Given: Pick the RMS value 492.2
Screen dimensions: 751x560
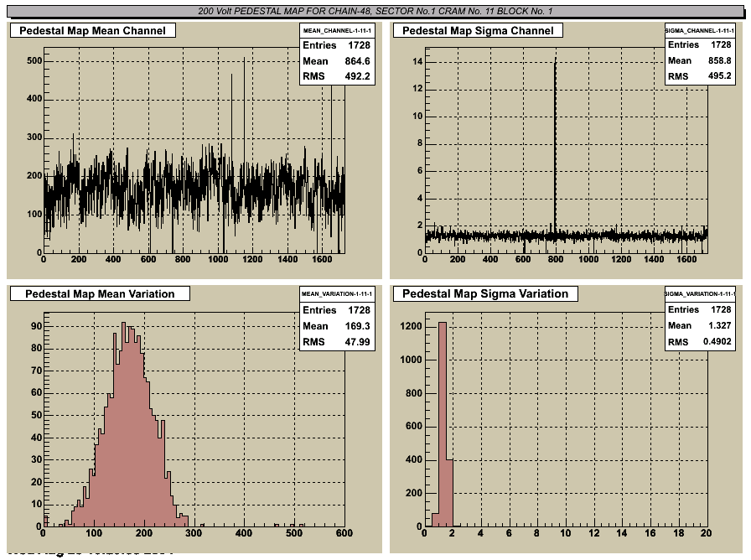Looking at the screenshot, I should [x=357, y=76].
